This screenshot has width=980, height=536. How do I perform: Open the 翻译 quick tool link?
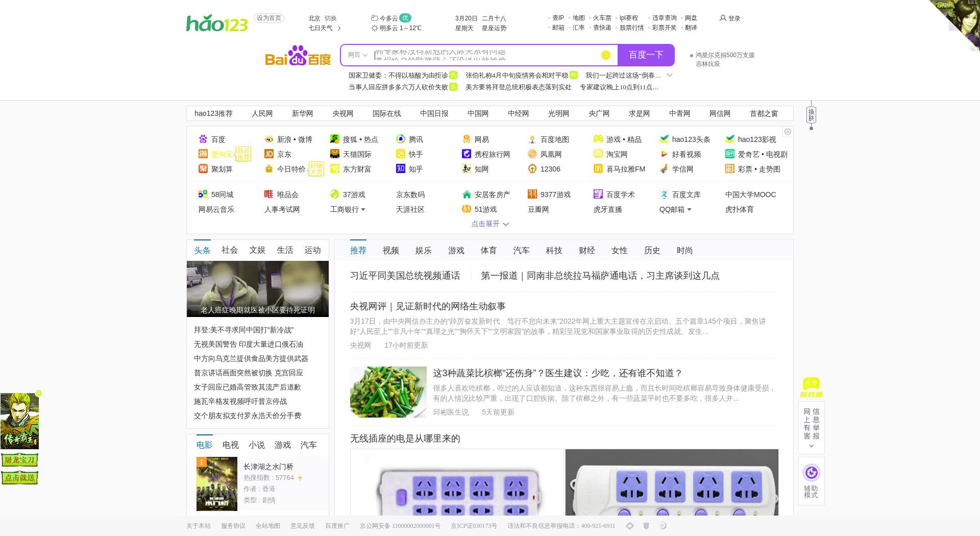pyautogui.click(x=691, y=28)
